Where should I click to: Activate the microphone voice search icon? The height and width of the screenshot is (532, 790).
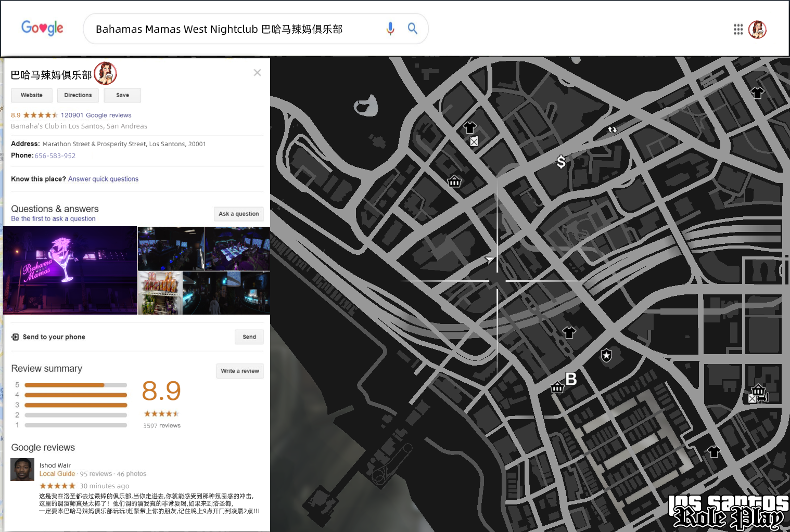390,29
